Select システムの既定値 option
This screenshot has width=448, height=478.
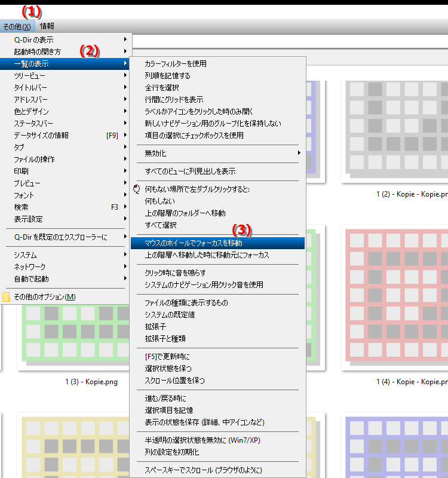point(217,315)
